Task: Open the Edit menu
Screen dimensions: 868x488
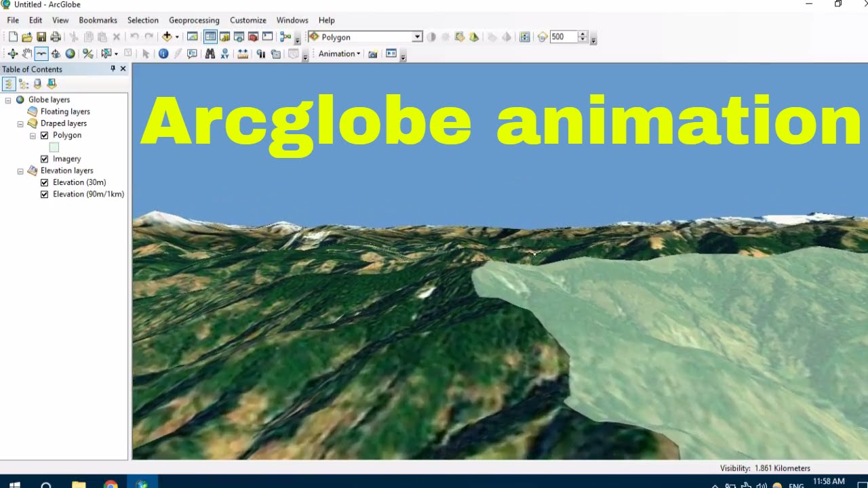Action: [35, 20]
